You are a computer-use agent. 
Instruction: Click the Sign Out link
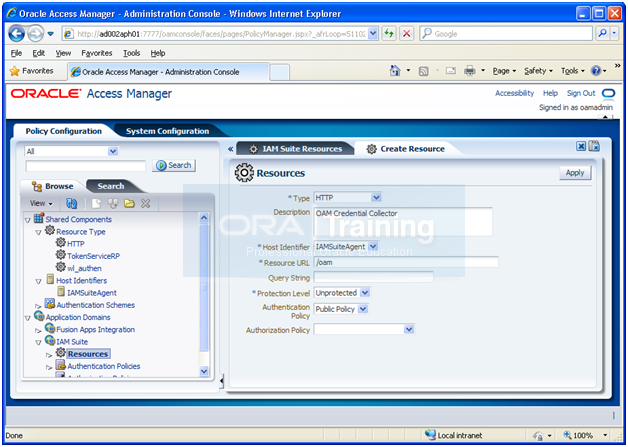point(581,93)
